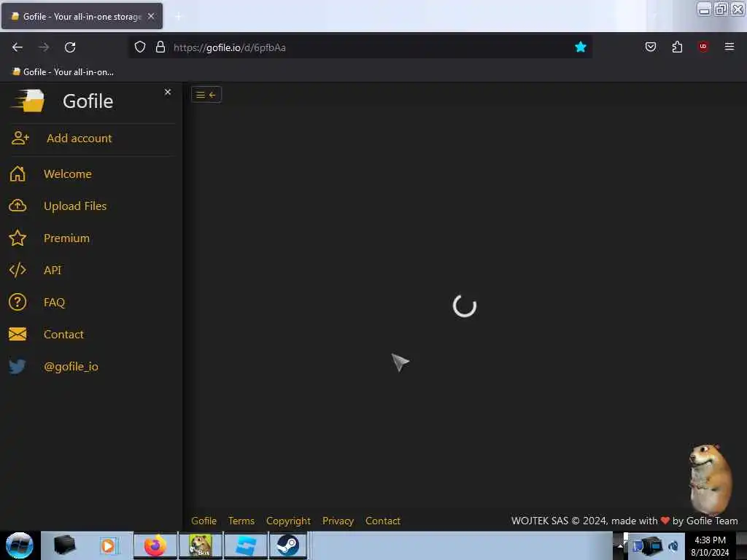
Task: Click the API code brackets icon
Action: 18,270
